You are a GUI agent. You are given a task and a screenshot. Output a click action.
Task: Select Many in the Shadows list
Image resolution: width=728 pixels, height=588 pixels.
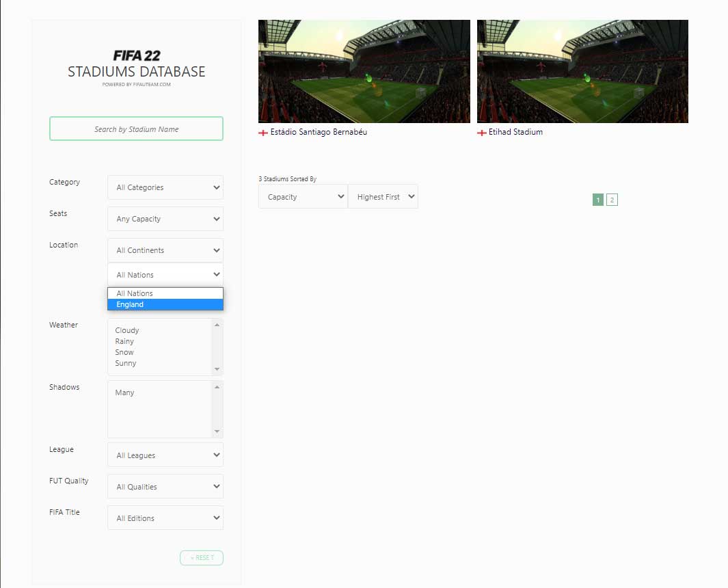(x=125, y=392)
